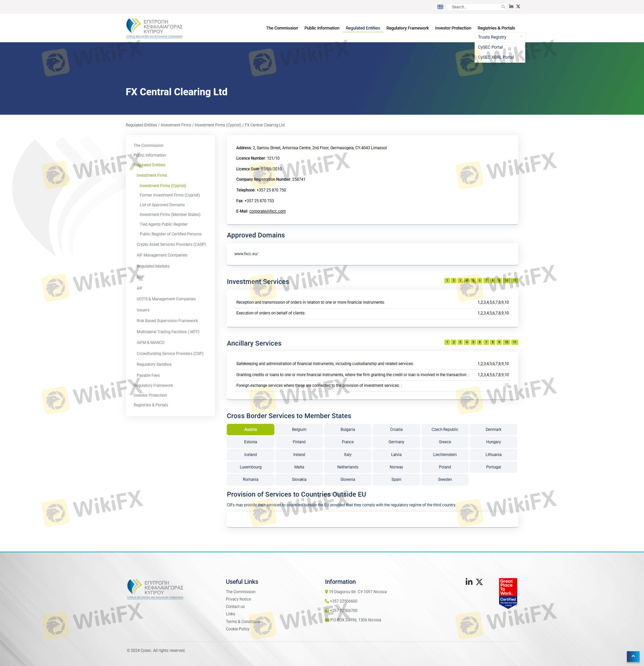Click Ancillary Services legend badge 1
Viewport: 644px width, 666px height.
tap(447, 342)
